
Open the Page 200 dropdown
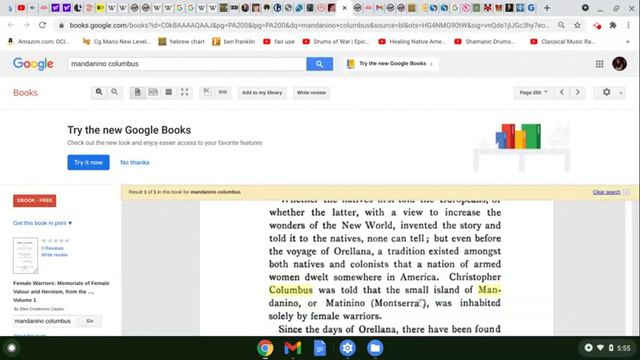point(533,93)
